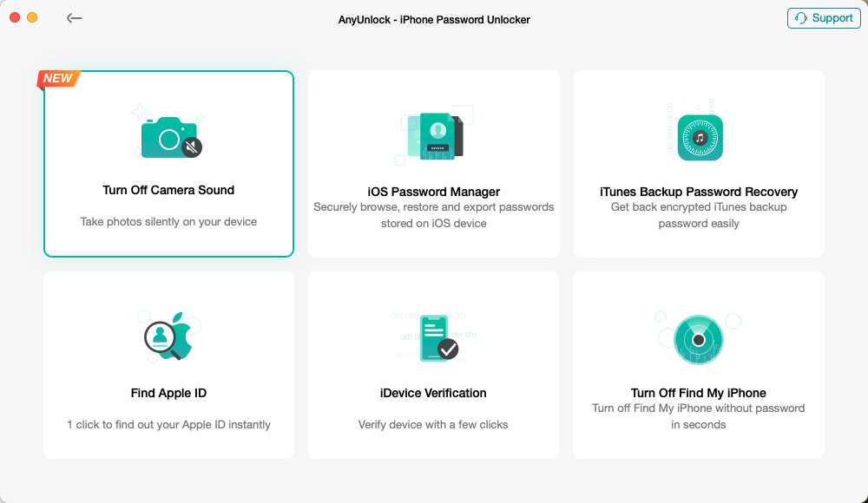The image size is (868, 503).
Task: Minimize the window with the yellow button
Action: point(32,17)
